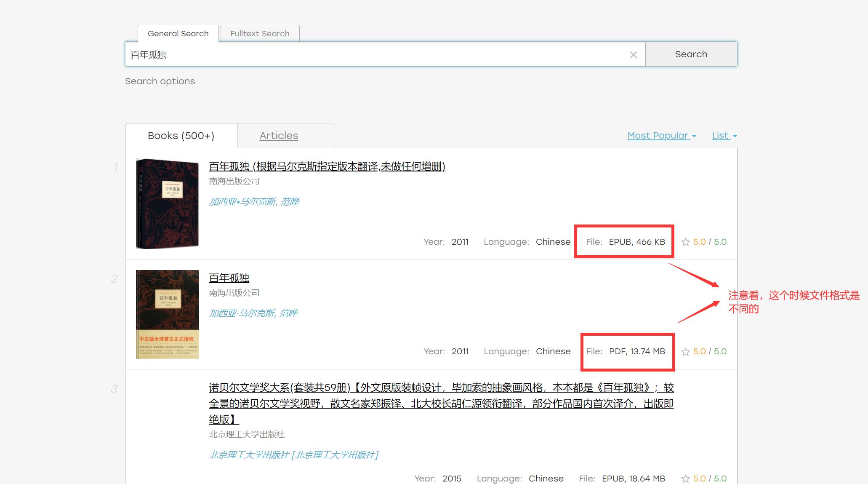Switch to the Fulltext Search tab
868x484 pixels.
click(x=260, y=33)
